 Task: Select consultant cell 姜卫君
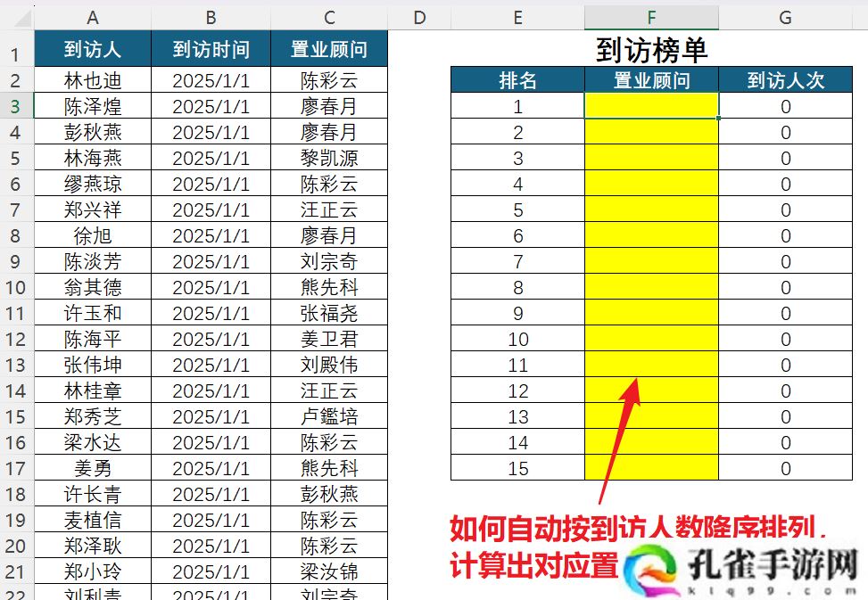coord(329,339)
